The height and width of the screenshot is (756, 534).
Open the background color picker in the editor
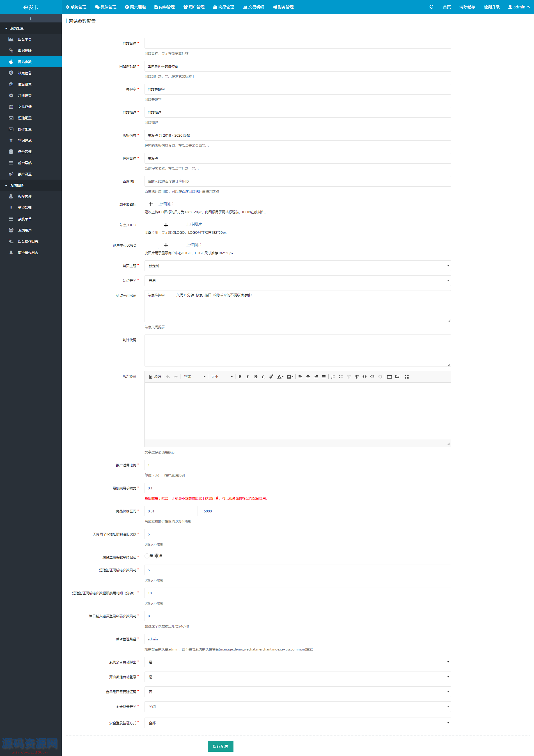click(x=290, y=377)
